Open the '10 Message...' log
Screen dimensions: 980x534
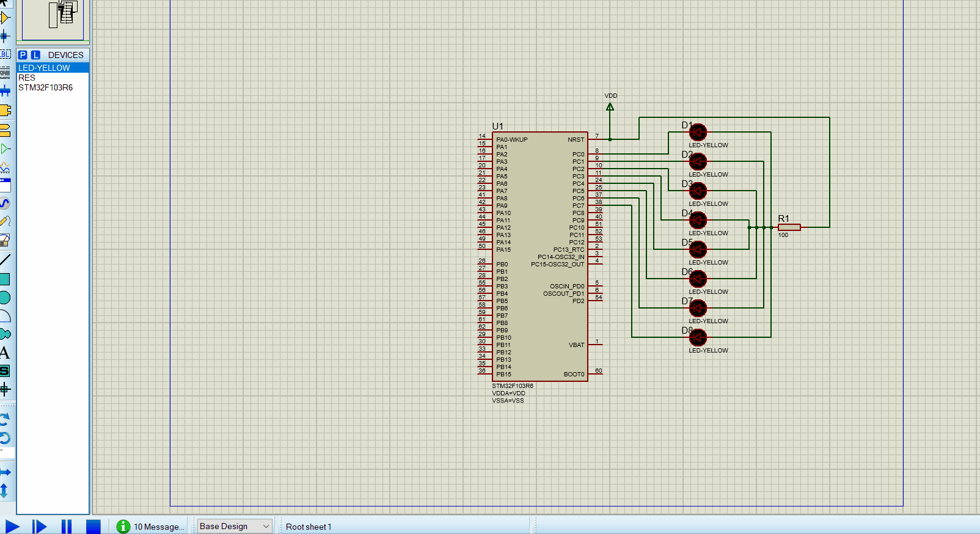pyautogui.click(x=159, y=527)
